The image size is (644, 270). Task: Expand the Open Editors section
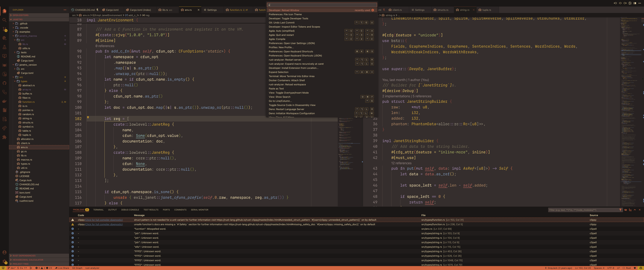(20, 15)
